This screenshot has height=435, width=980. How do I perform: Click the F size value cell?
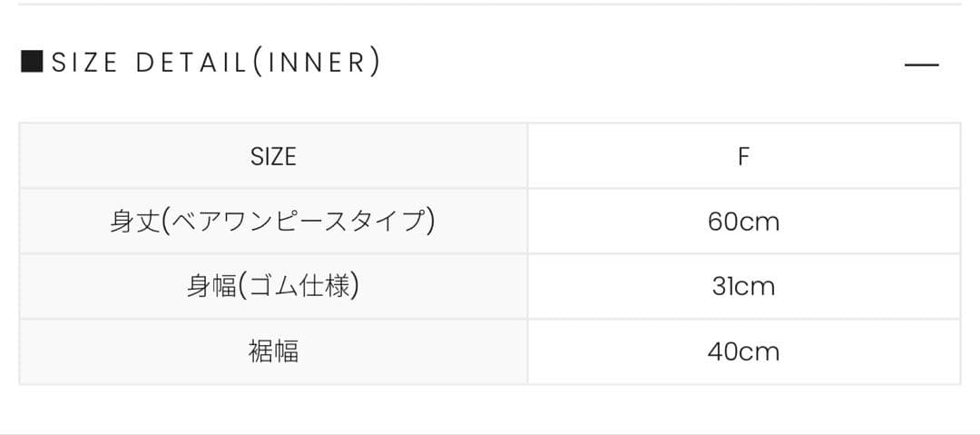(x=743, y=156)
